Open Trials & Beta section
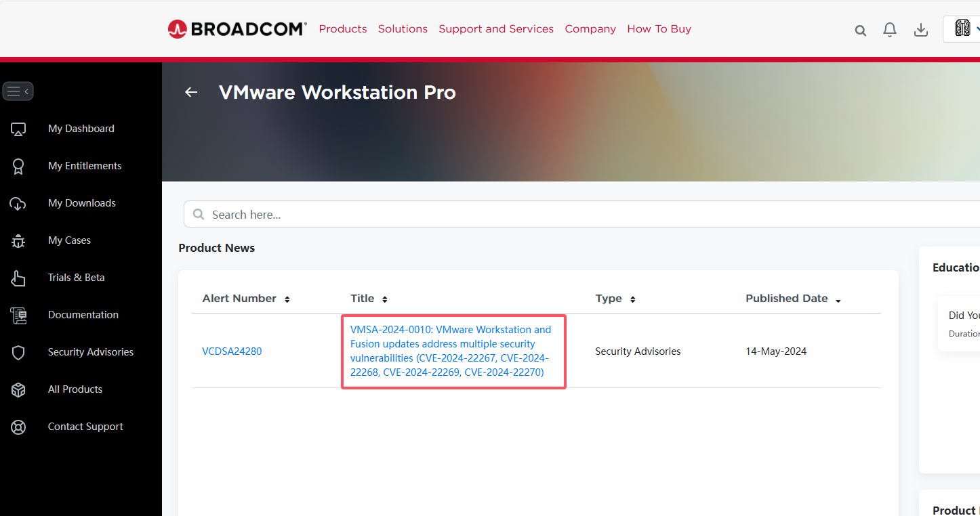The width and height of the screenshot is (980, 516). point(77,278)
